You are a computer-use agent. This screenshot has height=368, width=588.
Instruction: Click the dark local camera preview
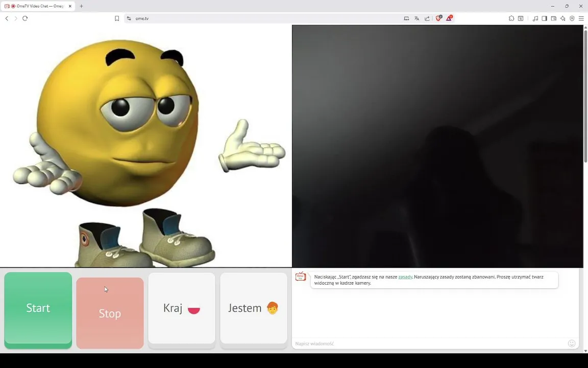coord(437,146)
